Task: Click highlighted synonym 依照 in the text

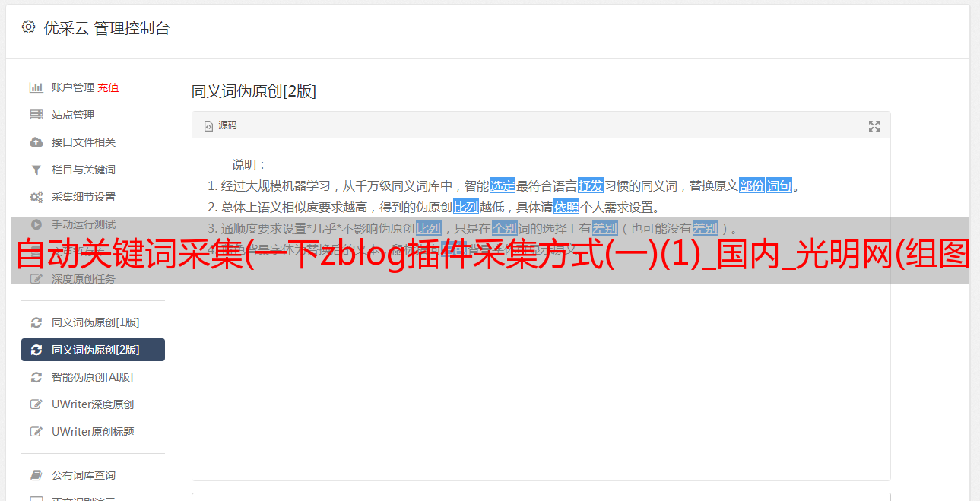Action: tap(566, 207)
